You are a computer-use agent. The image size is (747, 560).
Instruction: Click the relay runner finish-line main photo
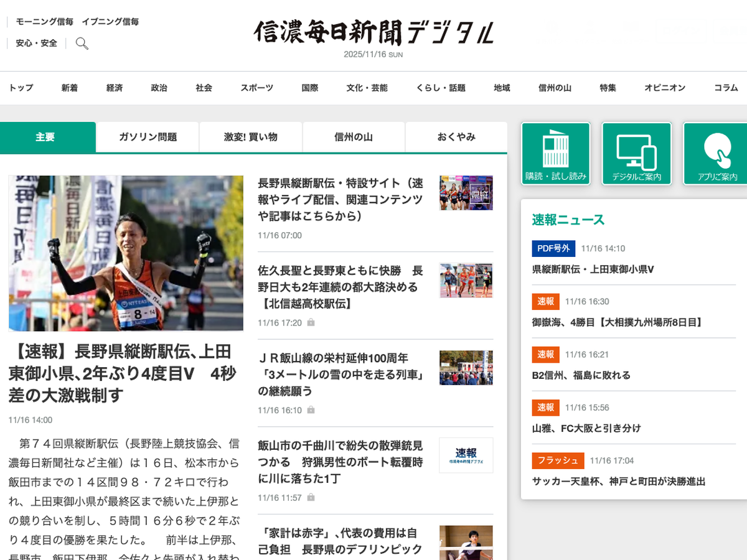[126, 253]
